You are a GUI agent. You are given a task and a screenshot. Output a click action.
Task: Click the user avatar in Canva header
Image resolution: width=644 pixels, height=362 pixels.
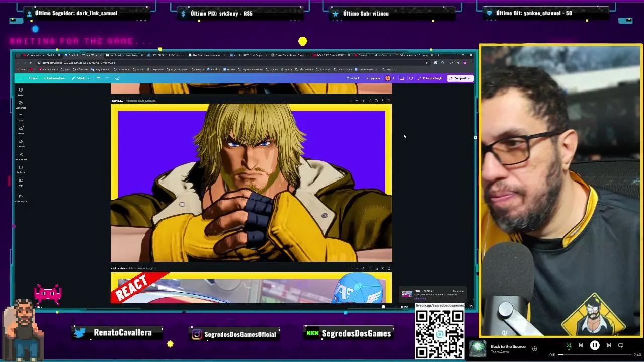388,78
